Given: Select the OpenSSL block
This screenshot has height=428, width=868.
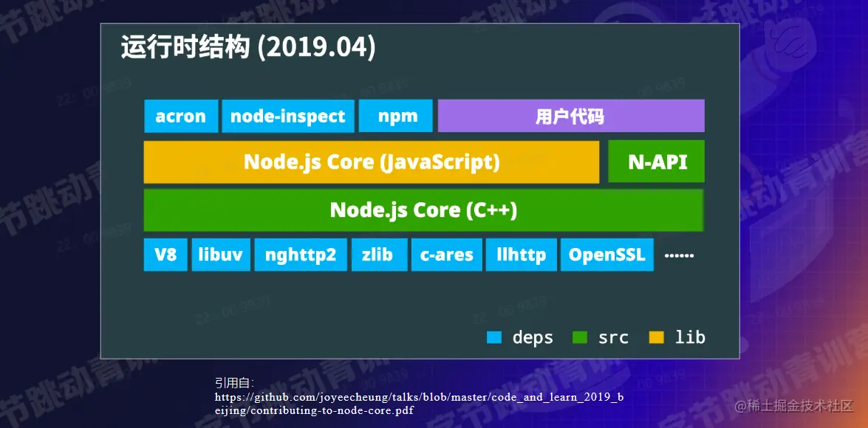Looking at the screenshot, I should [606, 255].
